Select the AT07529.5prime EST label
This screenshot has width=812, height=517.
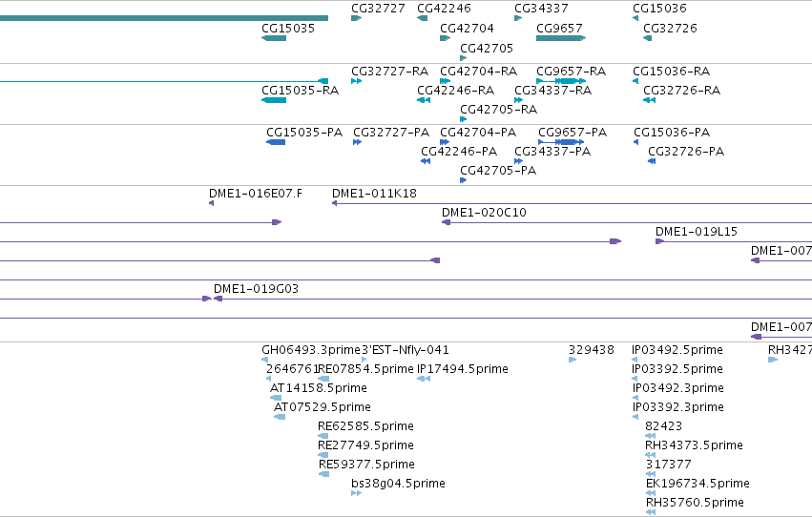click(323, 408)
